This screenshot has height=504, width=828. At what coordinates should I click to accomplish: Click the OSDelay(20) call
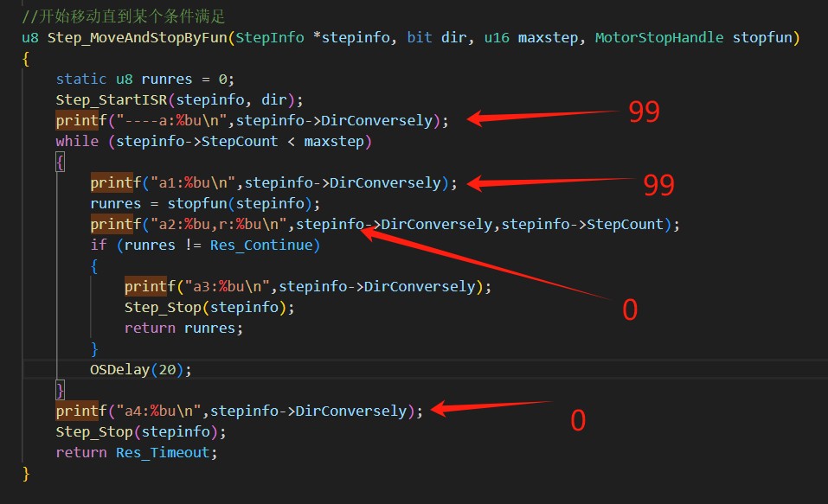pyautogui.click(x=140, y=369)
